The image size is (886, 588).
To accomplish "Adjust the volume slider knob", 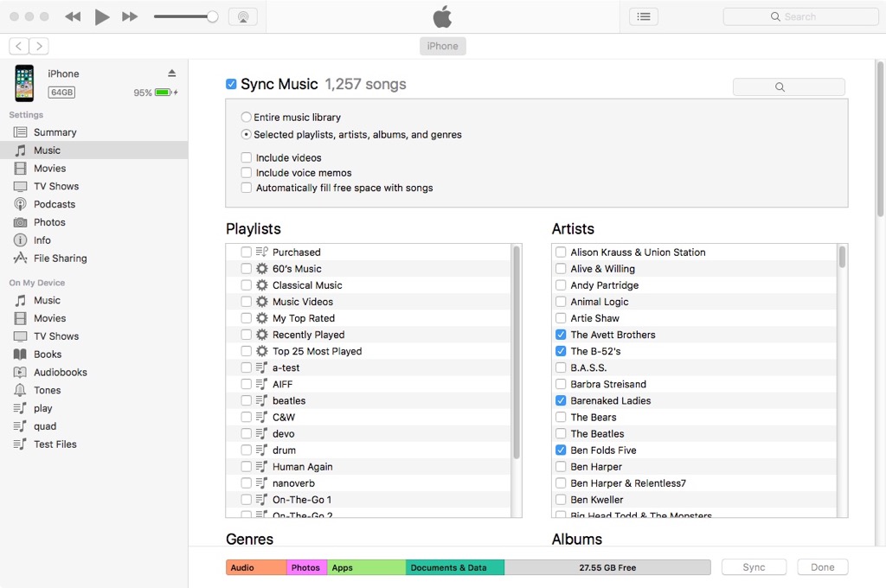I will pos(212,16).
